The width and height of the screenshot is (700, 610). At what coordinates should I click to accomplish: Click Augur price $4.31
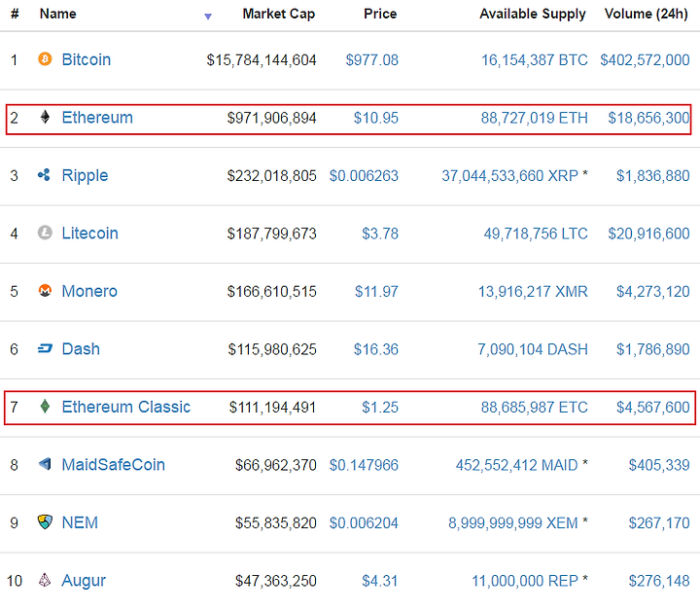click(379, 581)
